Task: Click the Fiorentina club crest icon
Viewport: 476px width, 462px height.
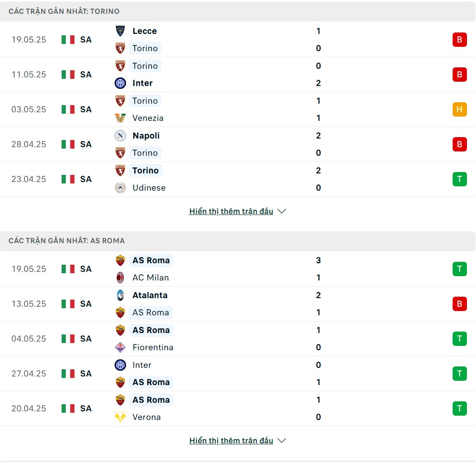Action: pos(120,347)
